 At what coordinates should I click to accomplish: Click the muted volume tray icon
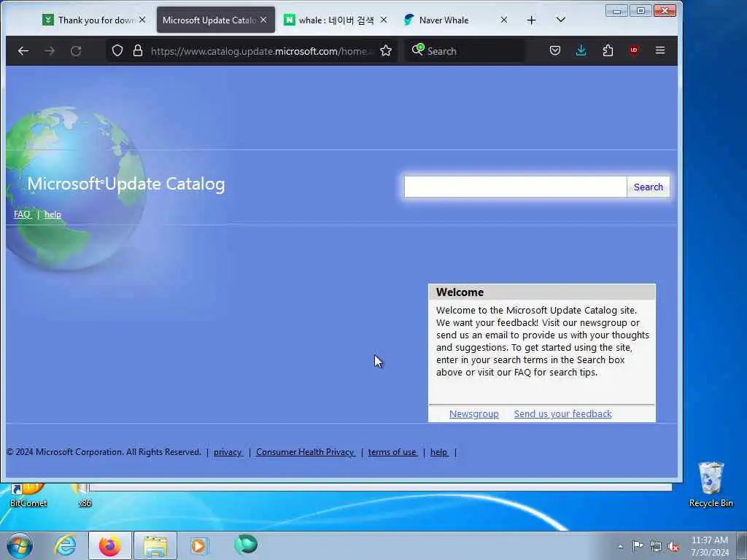673,546
